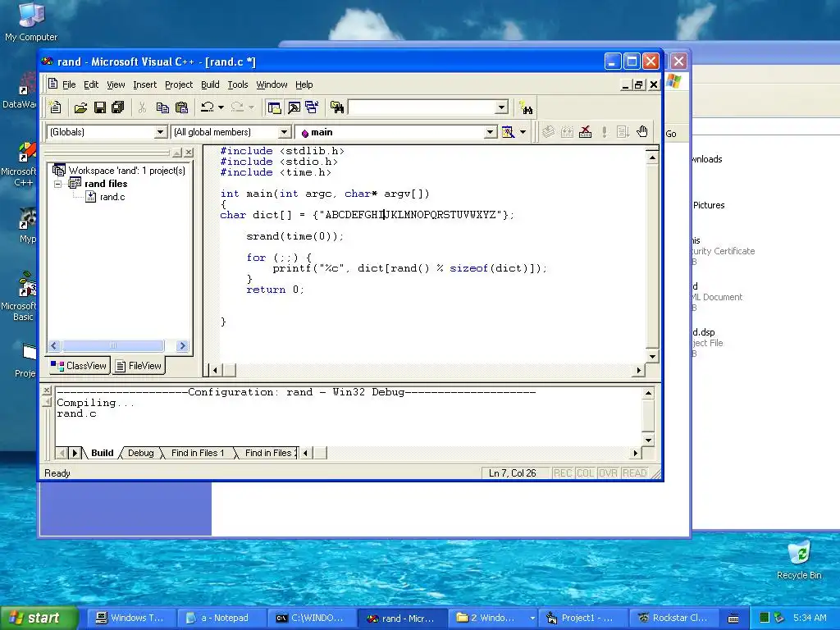Switch to a - Notepad taskbar button
Screen dimensions: 840x630
(x=221, y=619)
